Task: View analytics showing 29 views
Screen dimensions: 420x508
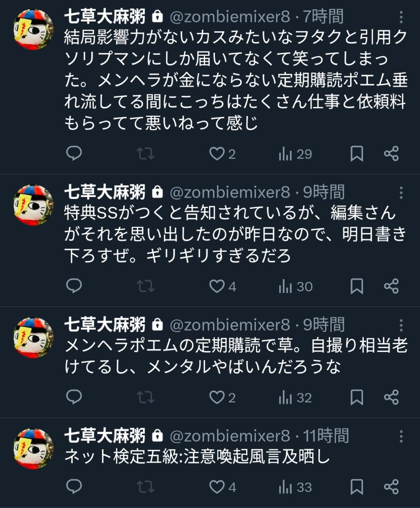Action: [x=295, y=154]
